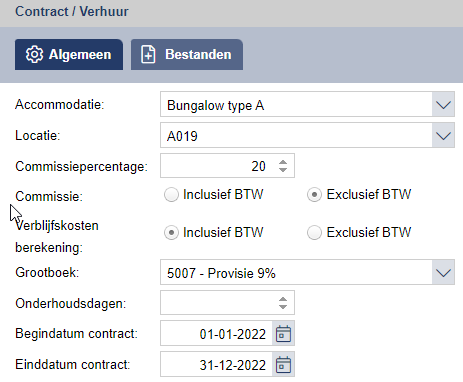
Task: Switch to the Bestanden tab
Action: click(187, 54)
